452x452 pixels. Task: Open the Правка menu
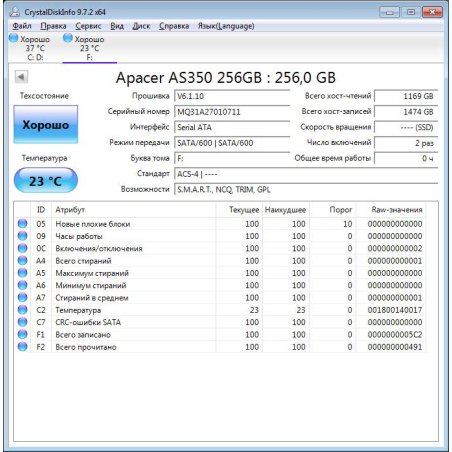click(x=53, y=26)
